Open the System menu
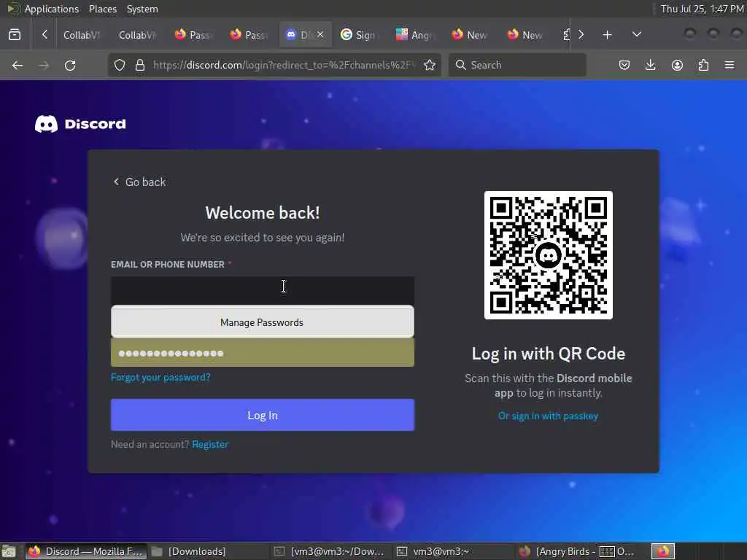Image resolution: width=747 pixels, height=560 pixels. [x=142, y=9]
